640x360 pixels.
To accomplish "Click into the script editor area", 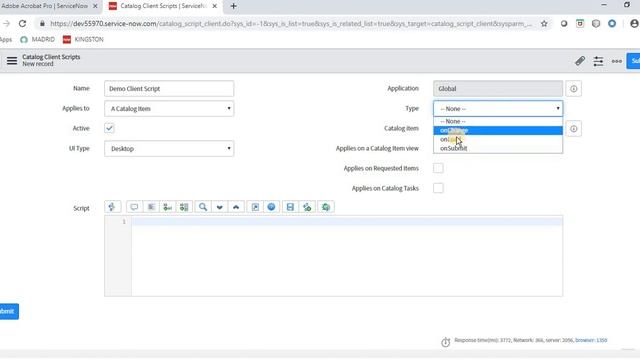I will [x=347, y=256].
